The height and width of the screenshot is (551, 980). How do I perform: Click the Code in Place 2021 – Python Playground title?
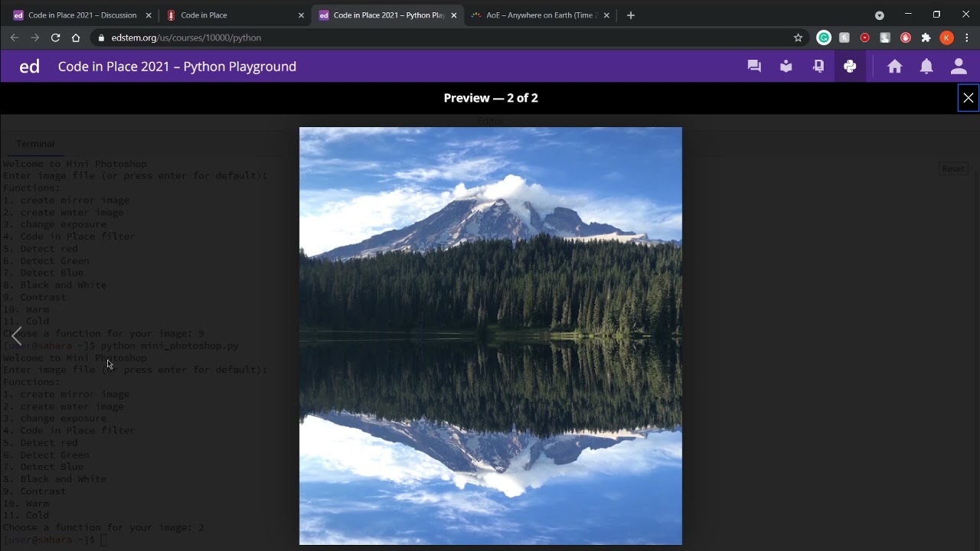(x=177, y=67)
